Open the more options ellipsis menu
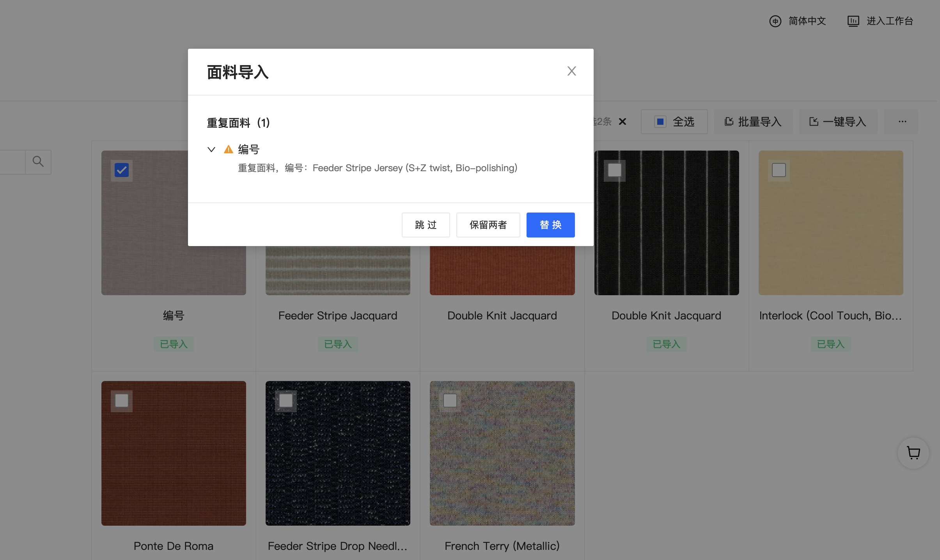 [902, 122]
